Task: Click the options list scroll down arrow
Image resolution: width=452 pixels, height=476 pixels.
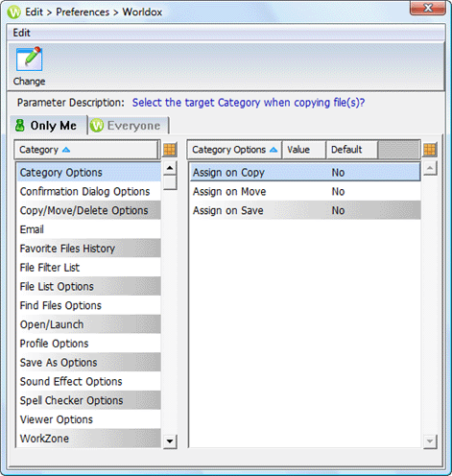Action: 430,441
